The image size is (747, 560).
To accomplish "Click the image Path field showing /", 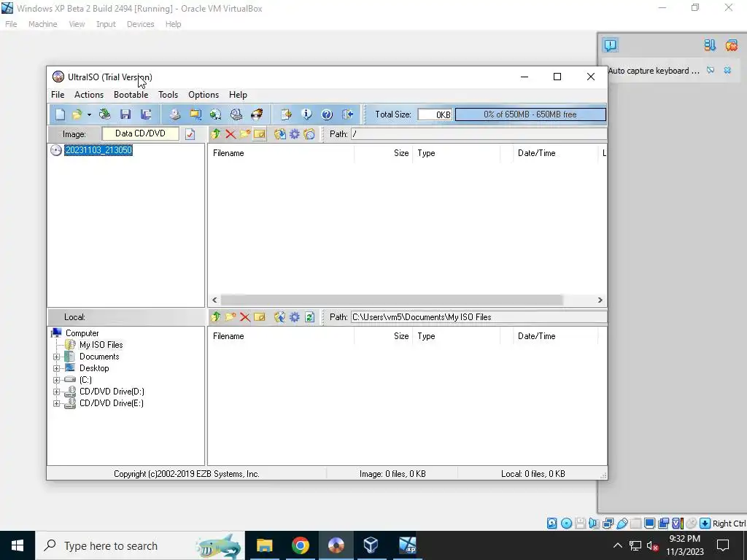I will tap(479, 134).
